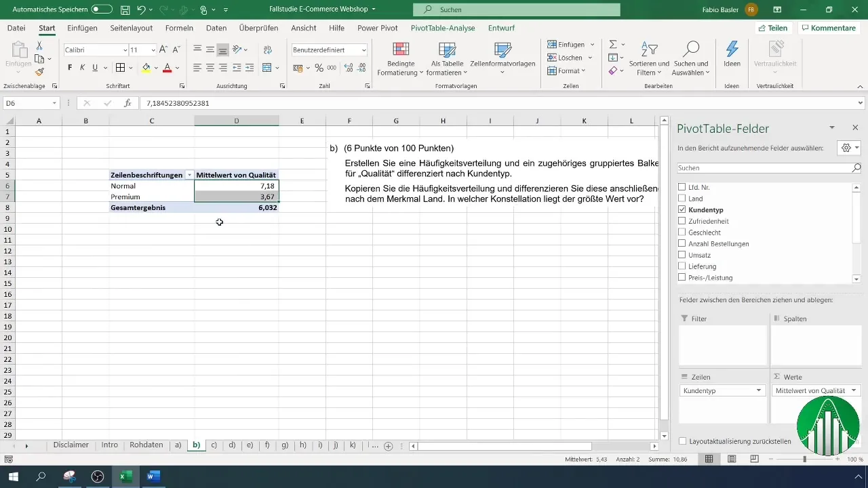Click the Teilen button

pyautogui.click(x=773, y=28)
